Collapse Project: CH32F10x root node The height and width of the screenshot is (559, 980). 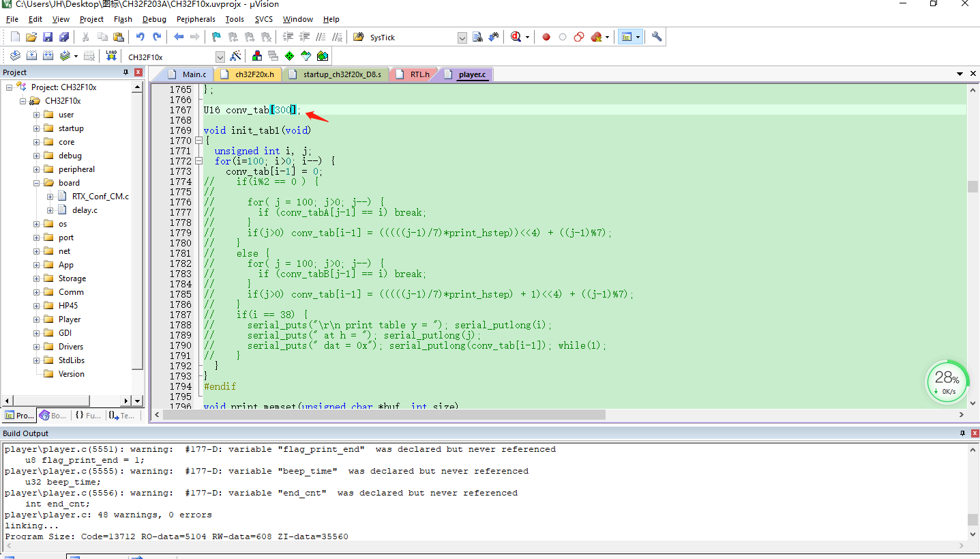9,87
